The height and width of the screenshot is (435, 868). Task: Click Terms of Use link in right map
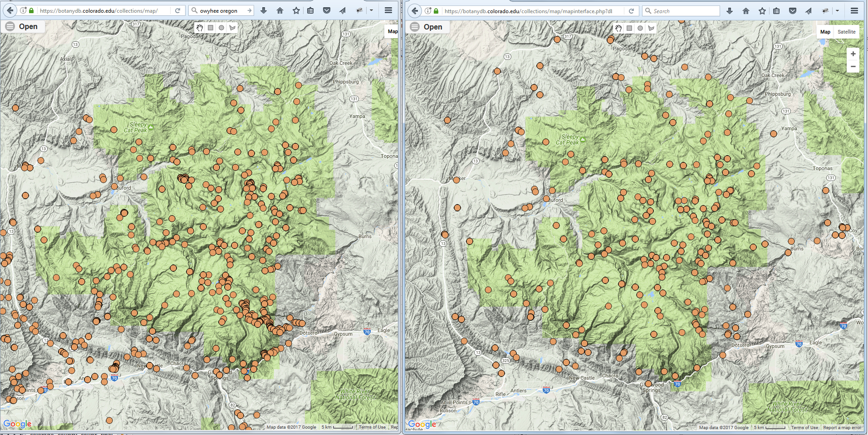[x=804, y=427]
